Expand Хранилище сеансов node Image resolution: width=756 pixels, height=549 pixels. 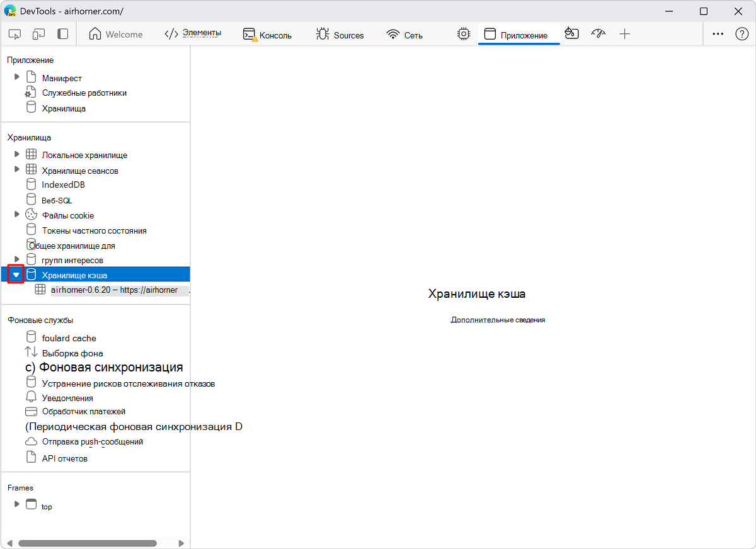tap(17, 169)
